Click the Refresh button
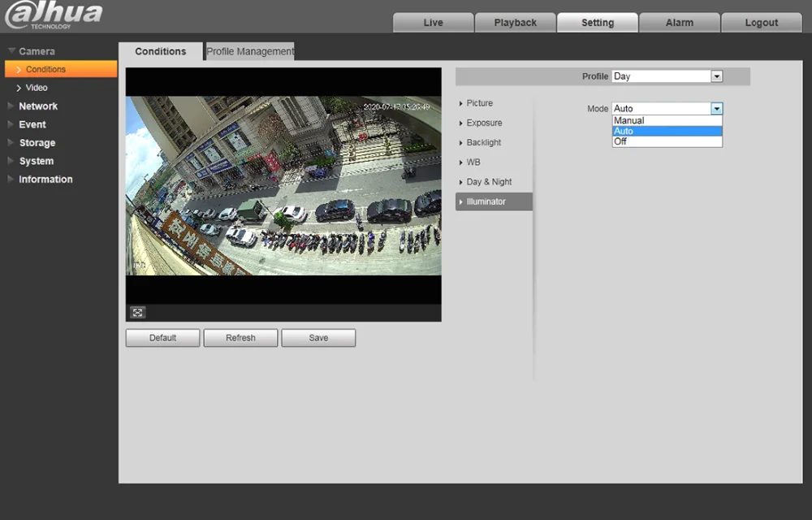This screenshot has width=812, height=520. [240, 338]
